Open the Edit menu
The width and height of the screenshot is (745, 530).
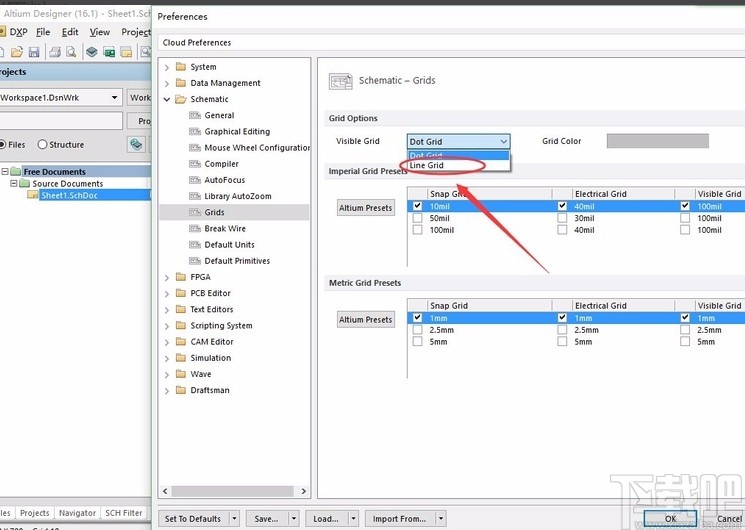click(x=70, y=32)
